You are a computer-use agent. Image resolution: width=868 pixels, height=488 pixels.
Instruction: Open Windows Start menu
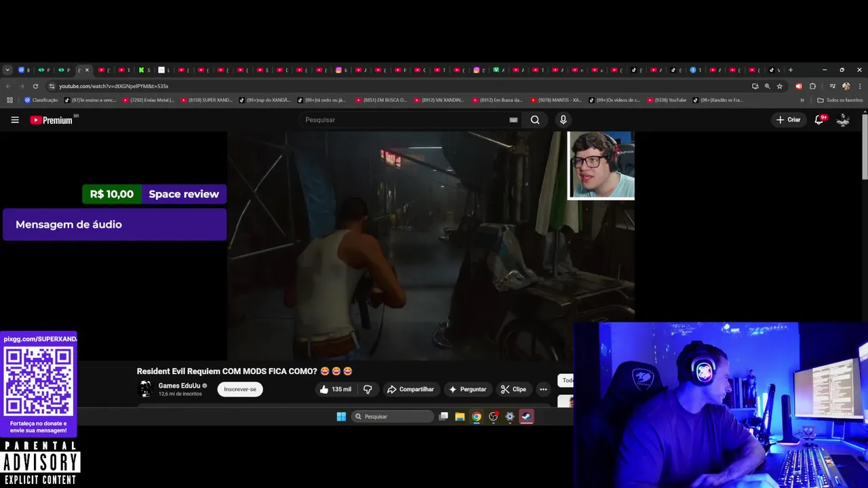pos(341,417)
